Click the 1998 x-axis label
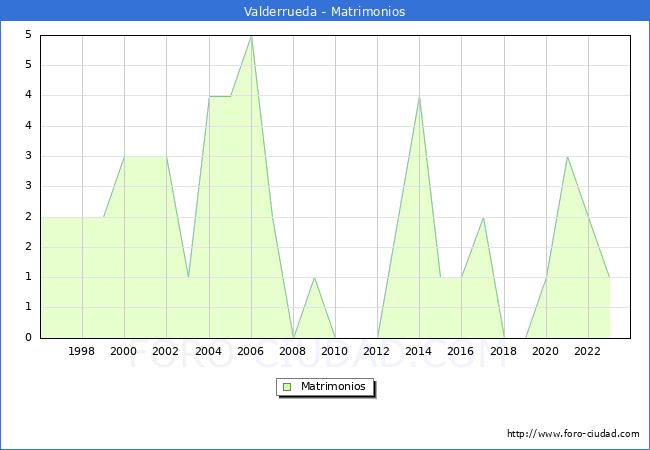This screenshot has height=450, width=650. pos(81,351)
